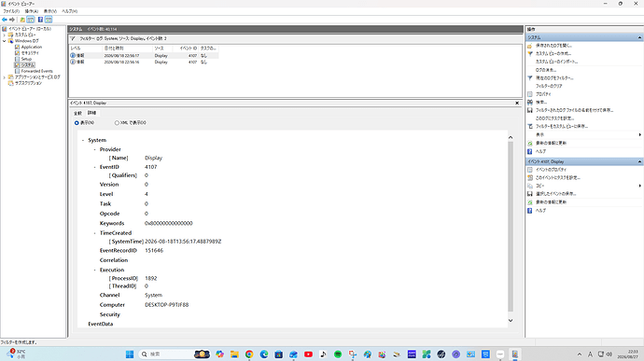Click the Back arrow toolbar icon
This screenshot has width=644, height=361.
5,20
